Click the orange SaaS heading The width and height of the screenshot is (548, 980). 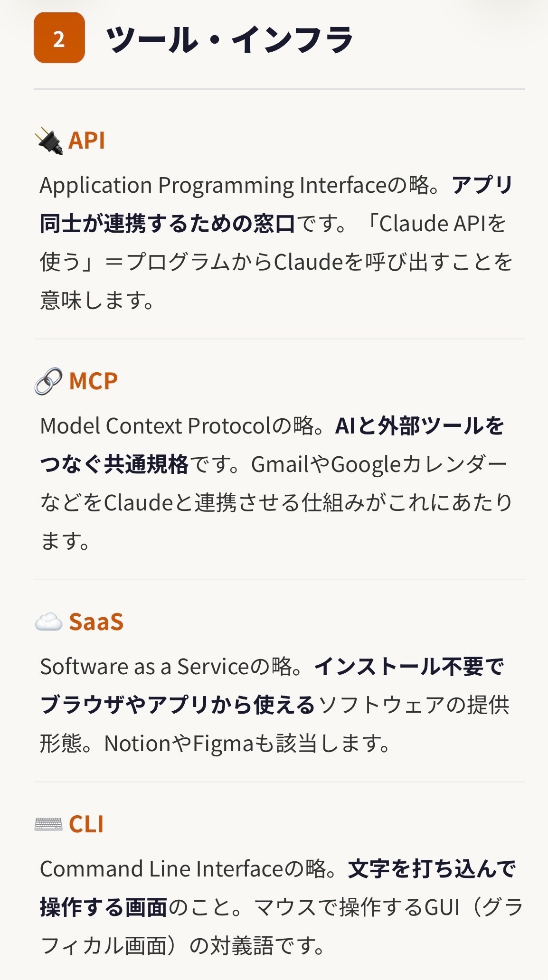point(96,622)
